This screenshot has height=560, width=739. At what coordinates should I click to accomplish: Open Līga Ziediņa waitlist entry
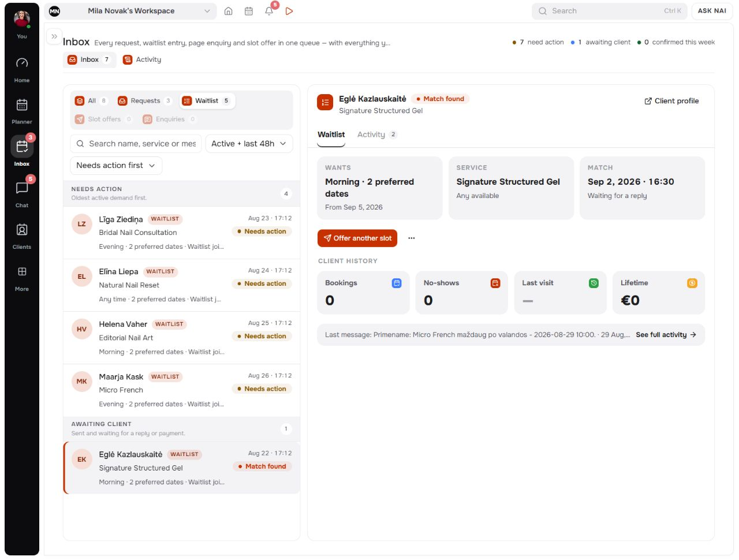181,233
